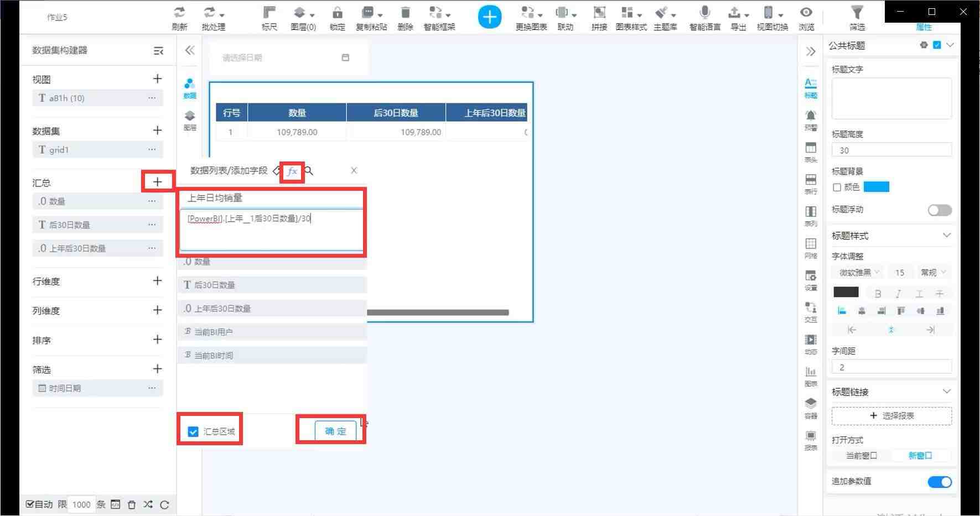Image resolution: width=980 pixels, height=516 pixels.
Task: Add a new 汇总 field with plus
Action: 157,181
